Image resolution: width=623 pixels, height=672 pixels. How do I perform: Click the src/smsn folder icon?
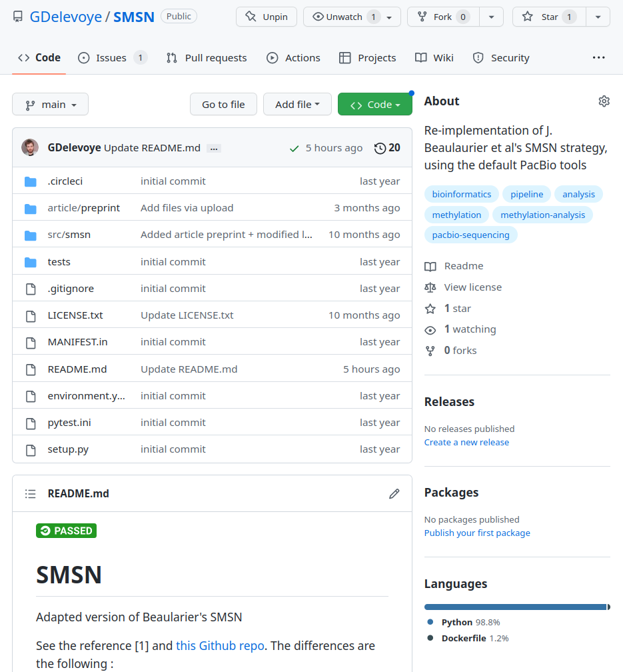(31, 235)
